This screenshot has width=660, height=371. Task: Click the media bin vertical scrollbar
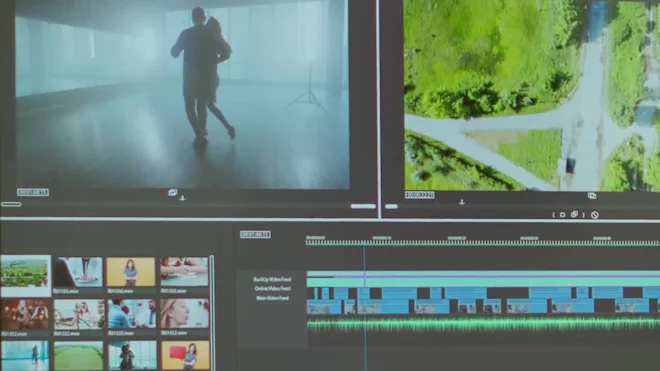212,312
